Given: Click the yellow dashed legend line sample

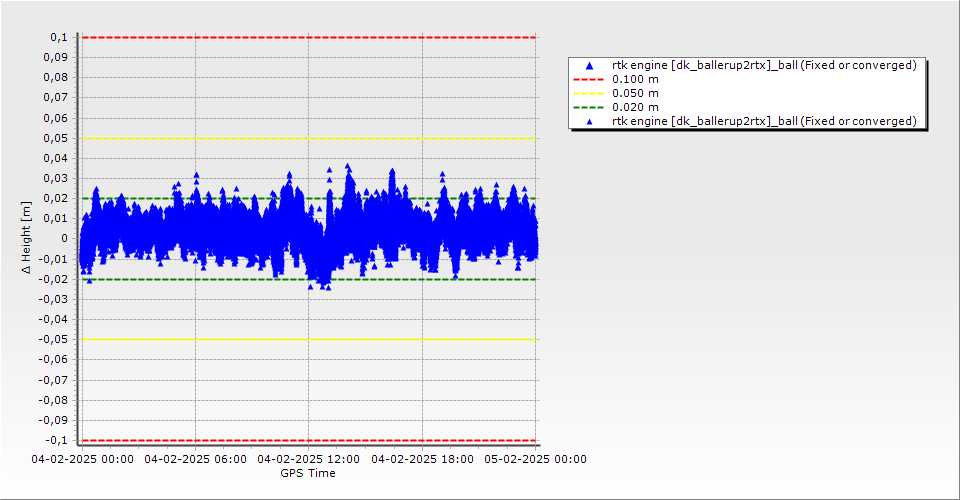Looking at the screenshot, I should 589,93.
